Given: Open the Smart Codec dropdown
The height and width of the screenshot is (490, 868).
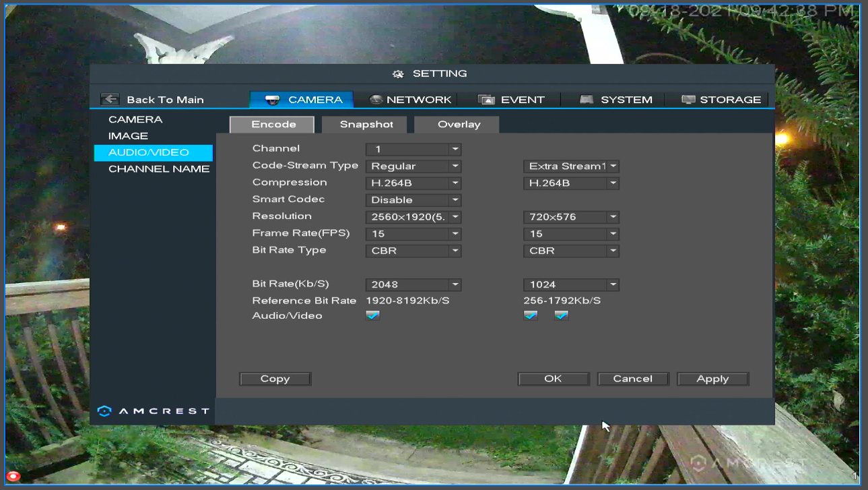Looking at the screenshot, I should click(413, 200).
